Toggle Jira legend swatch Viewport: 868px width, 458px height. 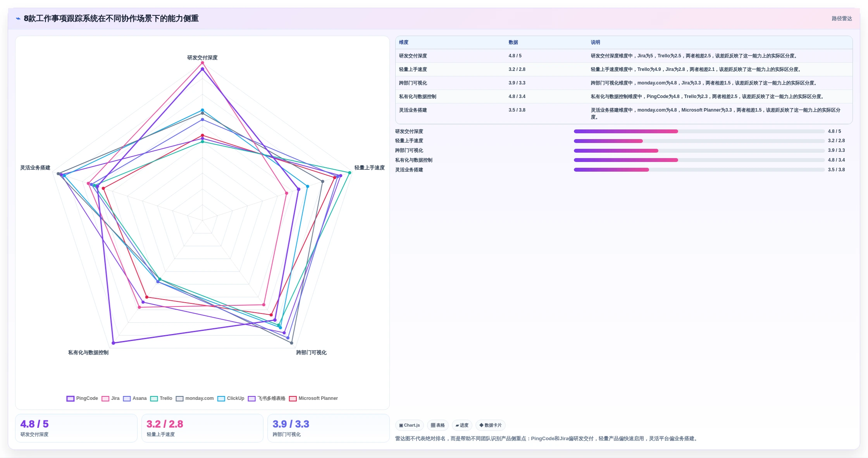[105, 398]
